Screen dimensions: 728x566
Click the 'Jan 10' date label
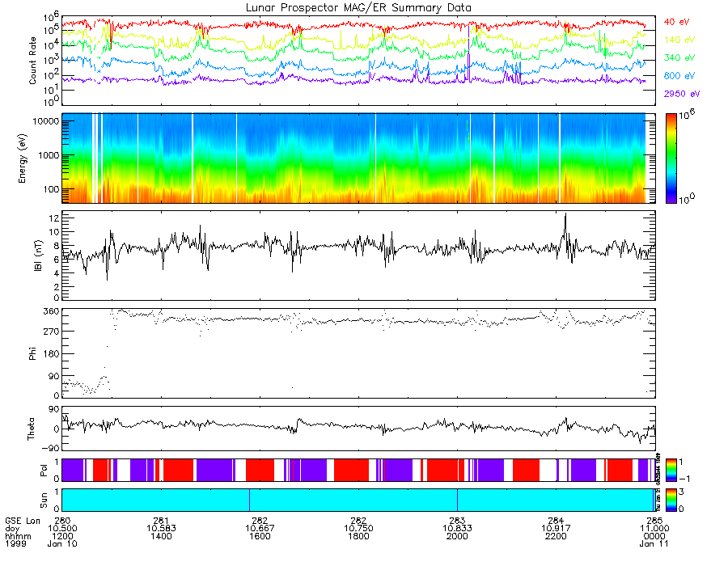click(x=62, y=543)
